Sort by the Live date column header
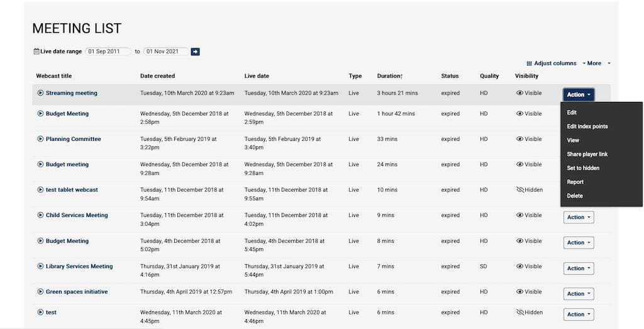Image resolution: width=644 pixels, height=329 pixels. click(x=257, y=76)
